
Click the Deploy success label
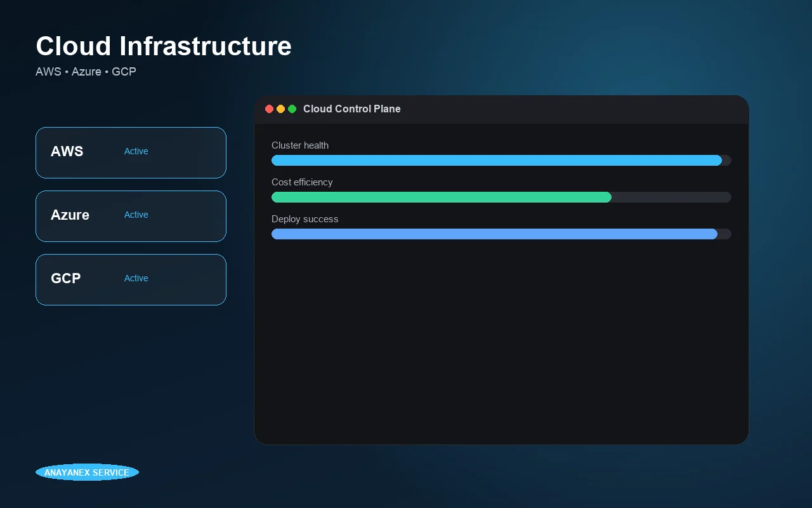tap(305, 219)
